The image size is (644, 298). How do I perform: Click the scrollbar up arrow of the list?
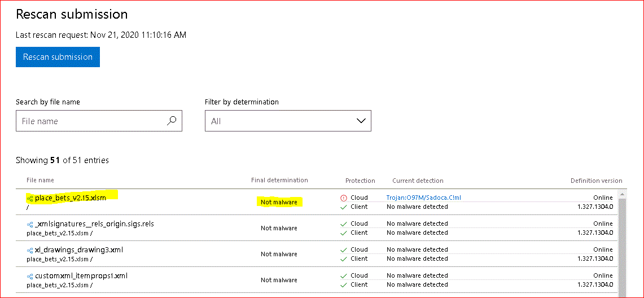click(x=623, y=194)
